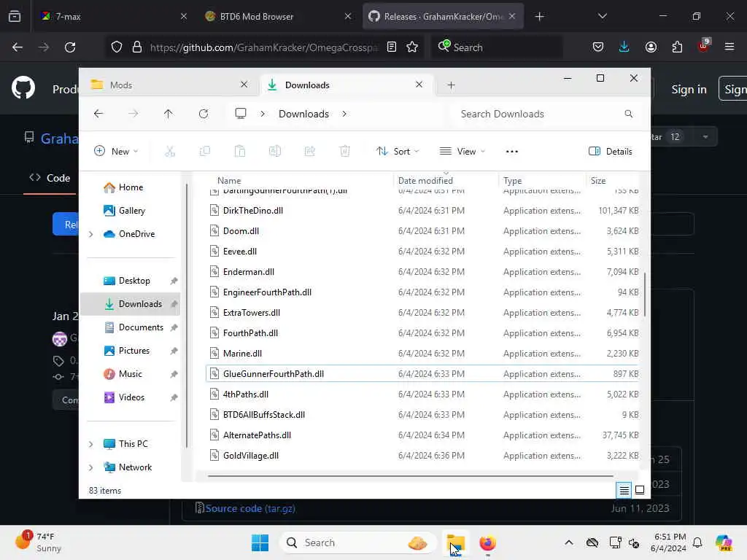Open the Sort dropdown
The height and width of the screenshot is (560, 747).
[398, 152]
